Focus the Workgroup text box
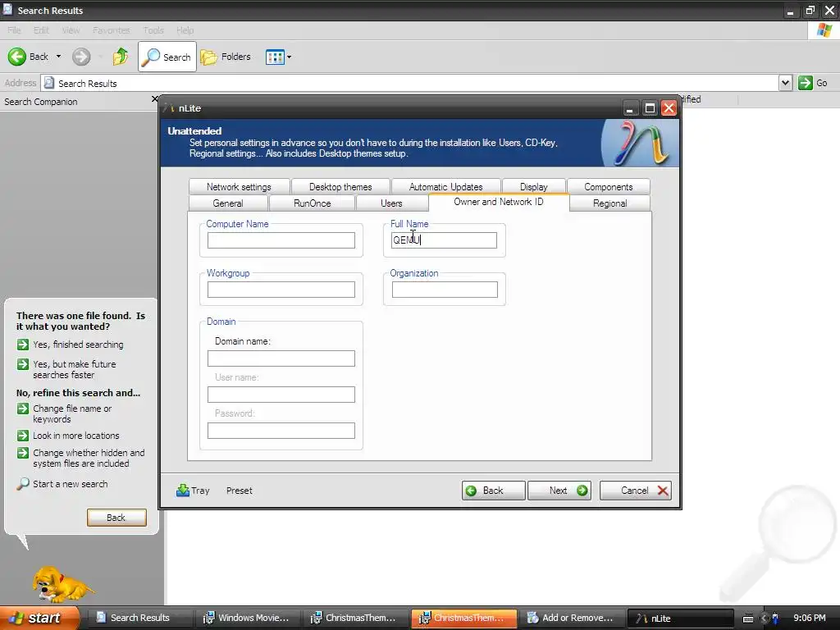The width and height of the screenshot is (840, 630). click(281, 290)
